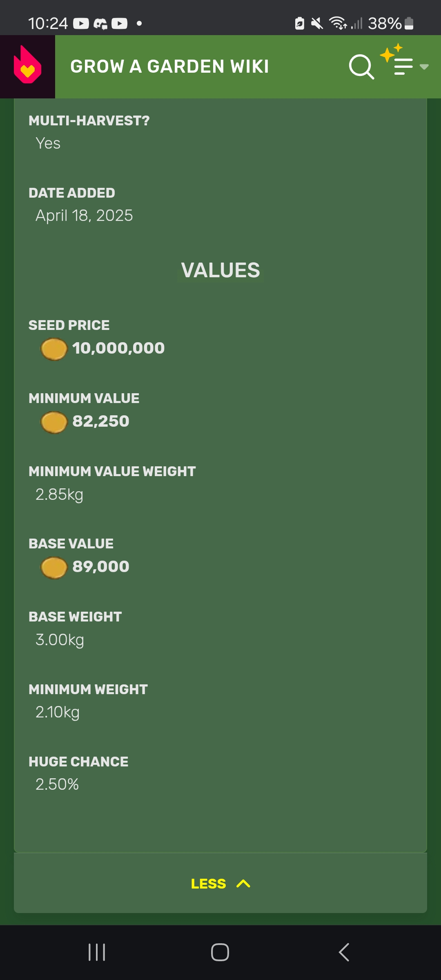Tap the 10,000,000 seed price value

pyautogui.click(x=118, y=348)
